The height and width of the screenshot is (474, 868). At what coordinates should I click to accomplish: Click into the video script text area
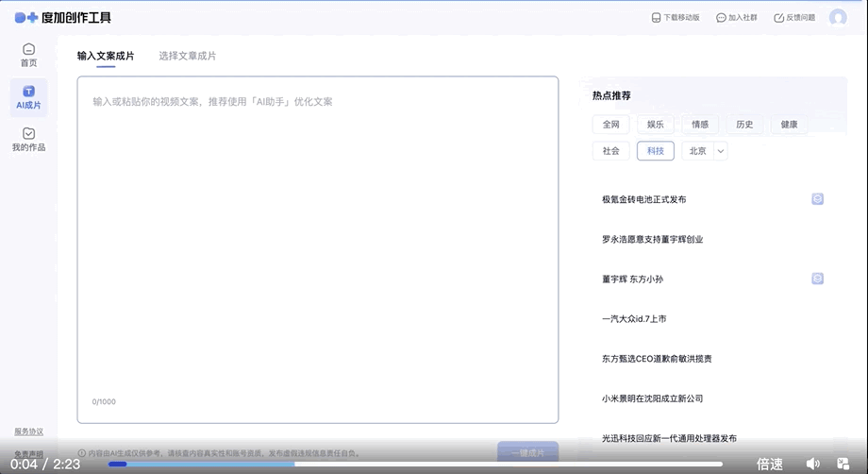click(318, 249)
